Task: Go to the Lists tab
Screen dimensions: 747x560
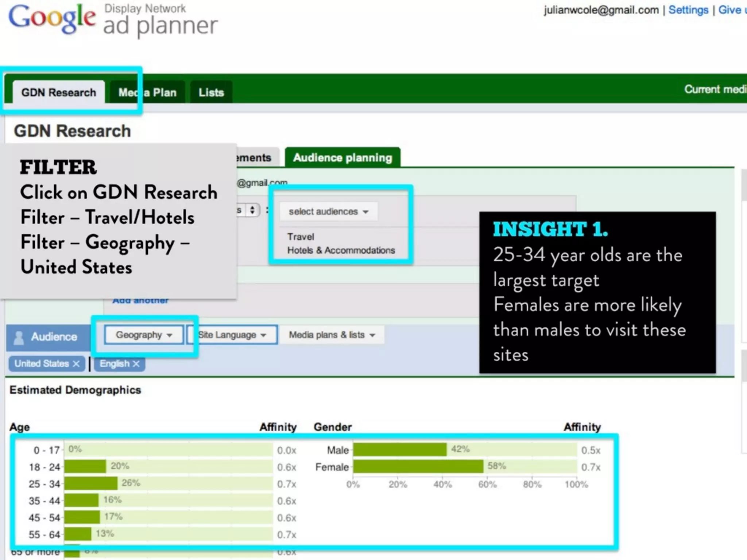Action: coord(211,93)
